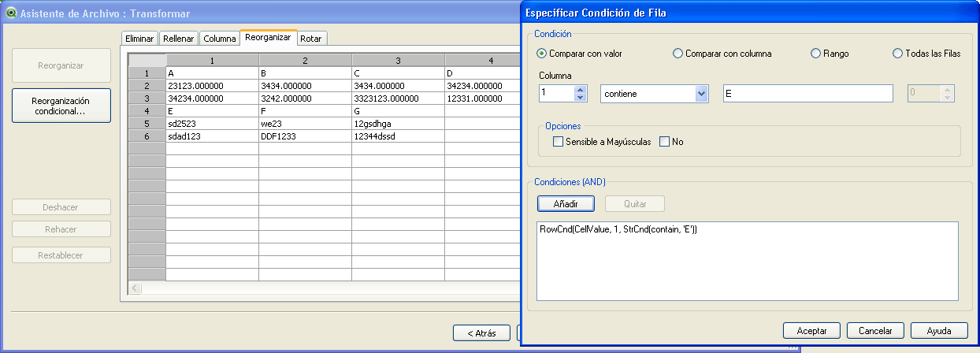
Task: Click the QlikView wizard title bar icon
Action: pyautogui.click(x=11, y=13)
